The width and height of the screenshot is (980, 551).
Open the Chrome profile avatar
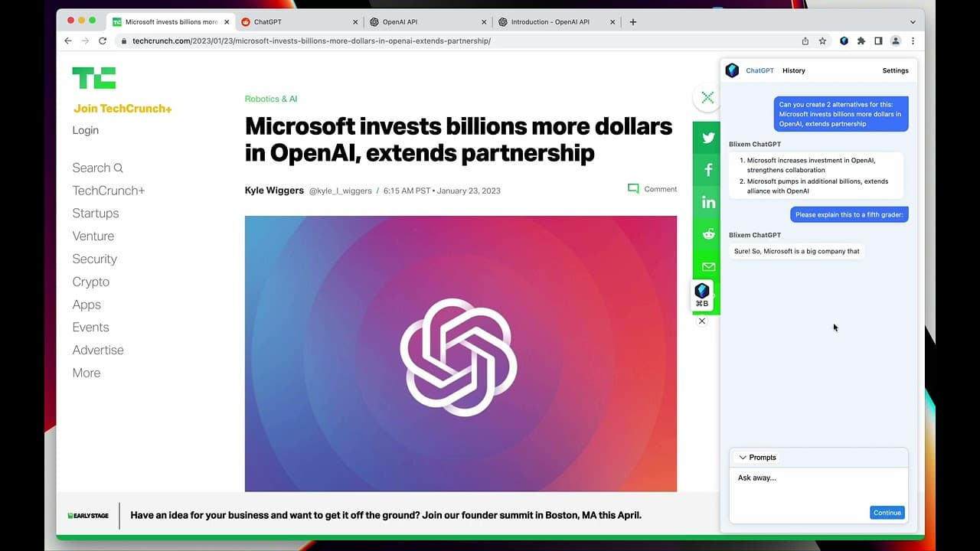click(896, 41)
